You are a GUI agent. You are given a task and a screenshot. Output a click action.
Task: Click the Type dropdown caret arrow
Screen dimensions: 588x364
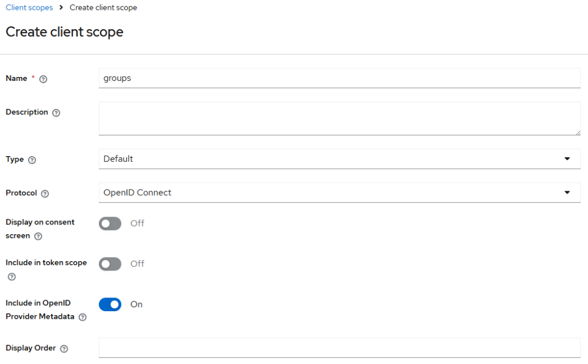click(567, 159)
